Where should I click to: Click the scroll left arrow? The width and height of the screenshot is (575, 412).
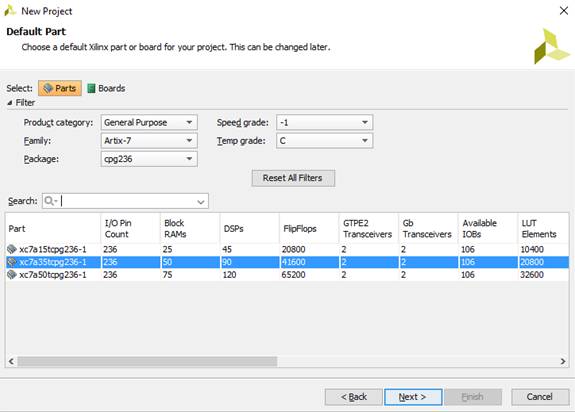point(11,361)
